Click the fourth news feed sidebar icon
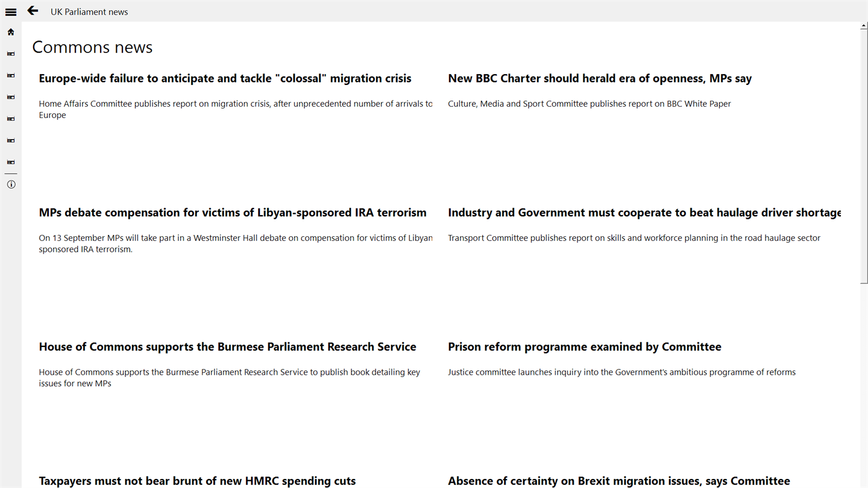 [x=11, y=119]
